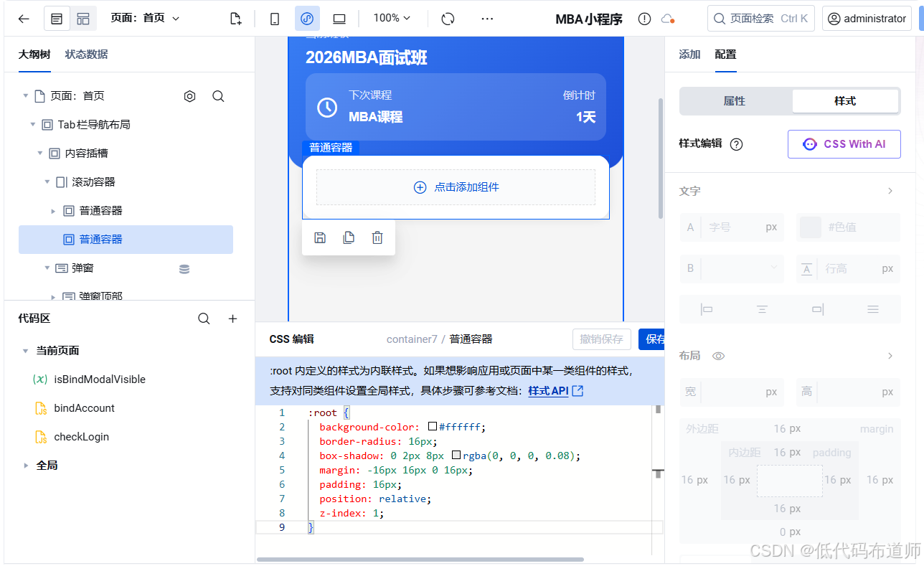
Task: Select right text alignment icon
Action: tap(818, 309)
